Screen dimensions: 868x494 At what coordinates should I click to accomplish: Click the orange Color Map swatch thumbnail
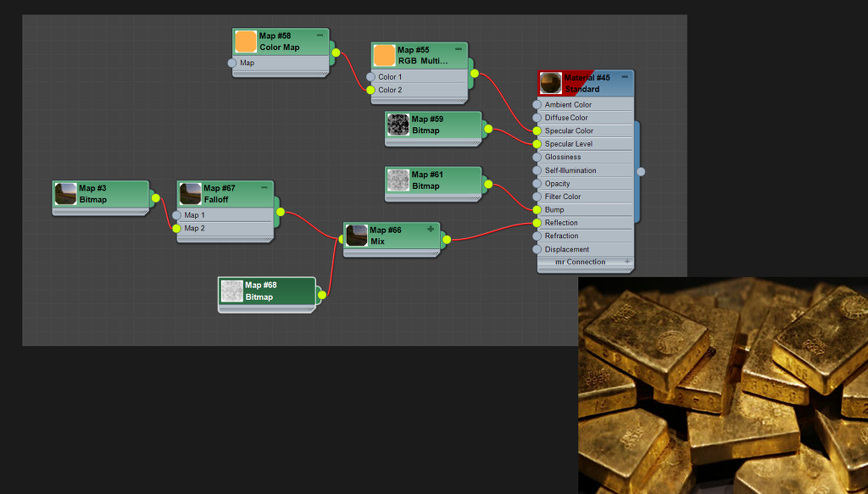(x=246, y=42)
